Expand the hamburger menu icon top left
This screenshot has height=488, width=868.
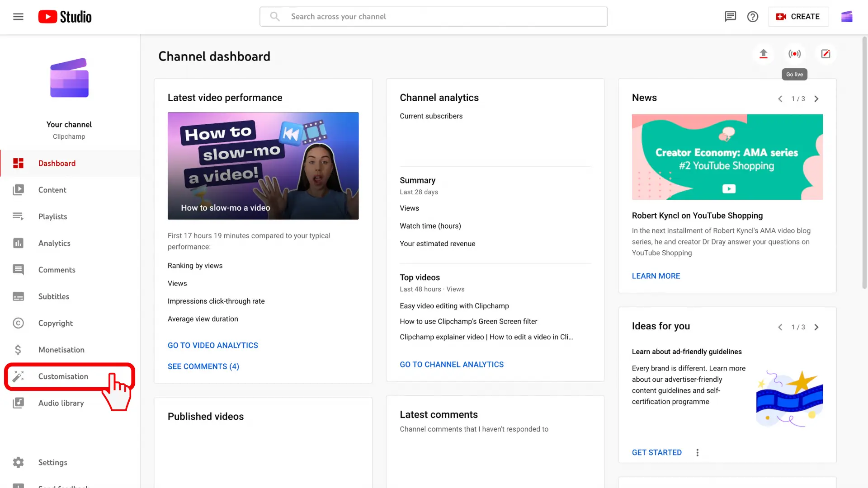18,16
